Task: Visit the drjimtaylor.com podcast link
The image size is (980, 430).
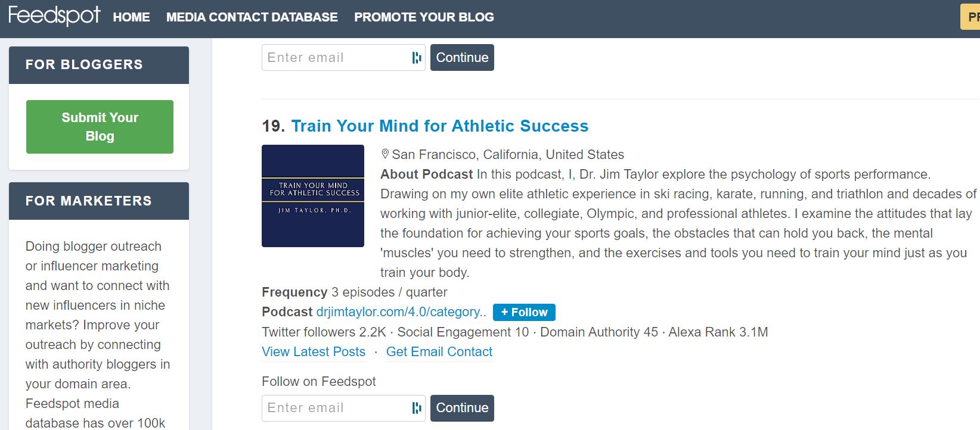Action: point(401,311)
